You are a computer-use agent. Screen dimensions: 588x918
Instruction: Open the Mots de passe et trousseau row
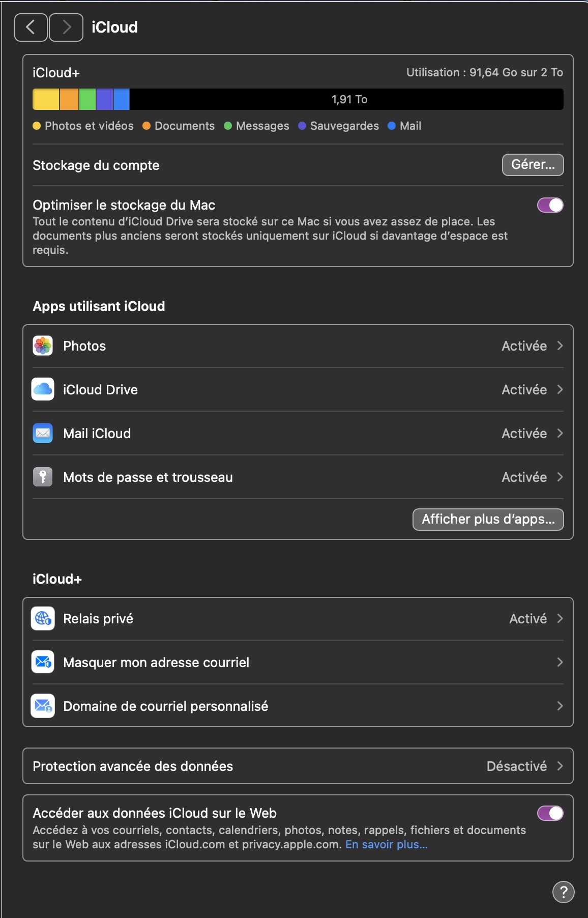click(x=148, y=477)
